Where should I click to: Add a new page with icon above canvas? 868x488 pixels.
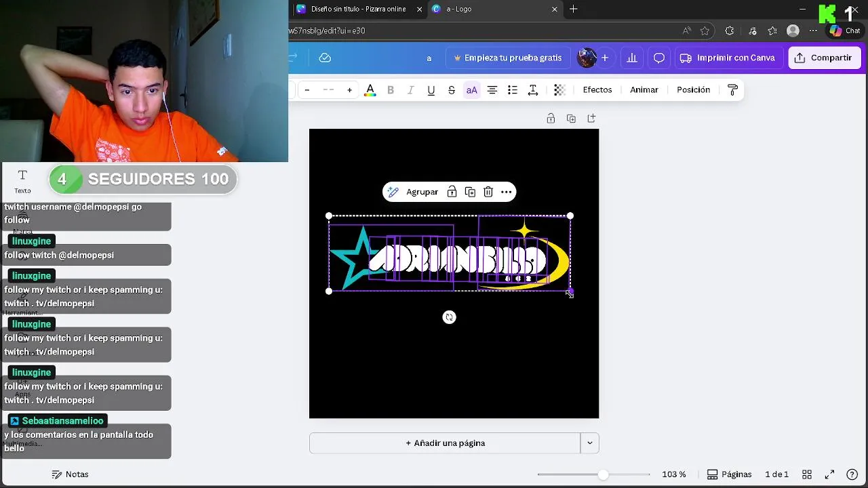pyautogui.click(x=591, y=119)
